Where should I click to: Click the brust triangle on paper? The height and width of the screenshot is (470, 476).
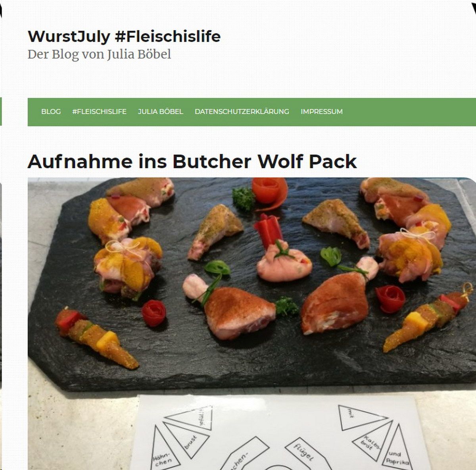pos(189,439)
